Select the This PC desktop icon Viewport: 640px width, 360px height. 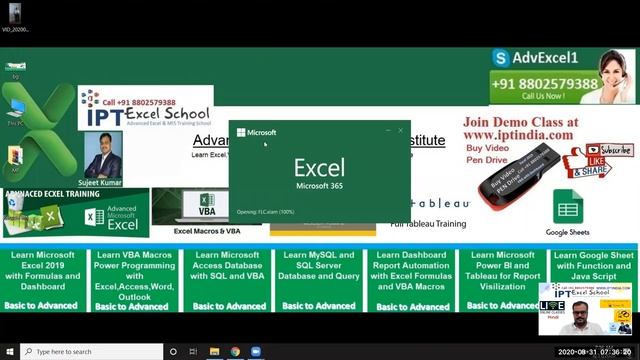coord(16,112)
